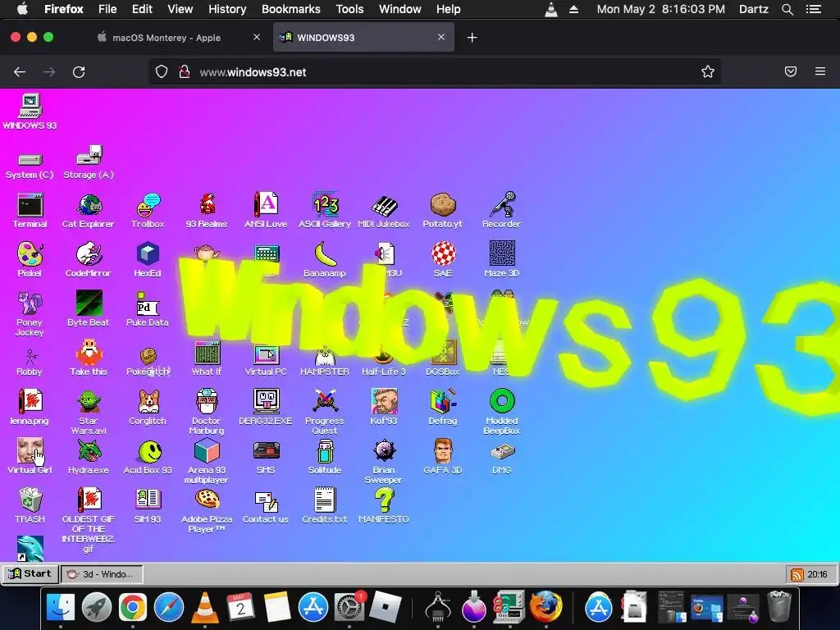Open Progress Quest swords icon
The width and height of the screenshot is (840, 630).
[x=325, y=412]
